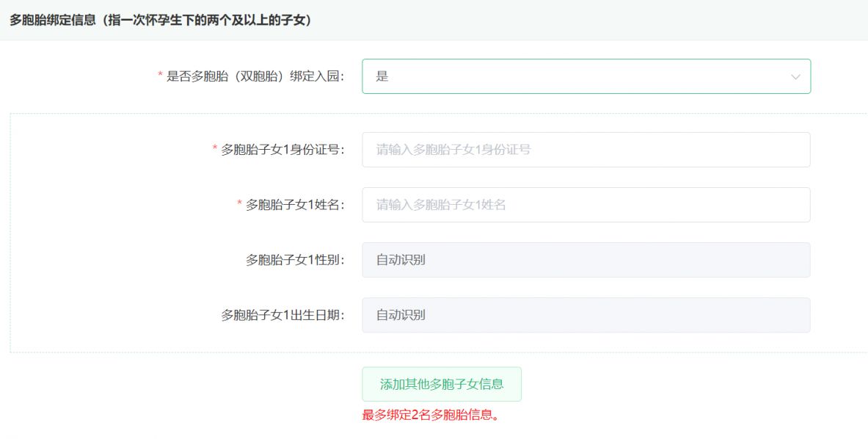Image resolution: width=868 pixels, height=439 pixels.
Task: Click the red 最多绑定2名多胞胎信息 notice
Action: (431, 416)
